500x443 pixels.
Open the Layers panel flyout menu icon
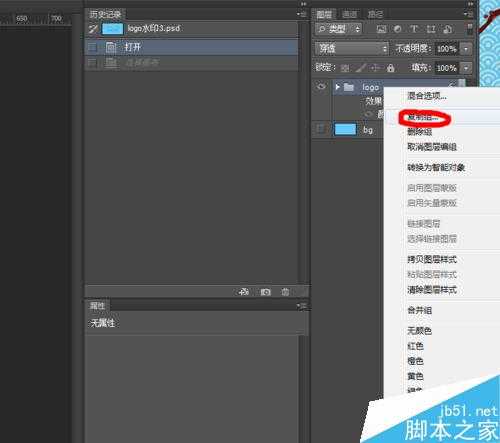coord(469,14)
